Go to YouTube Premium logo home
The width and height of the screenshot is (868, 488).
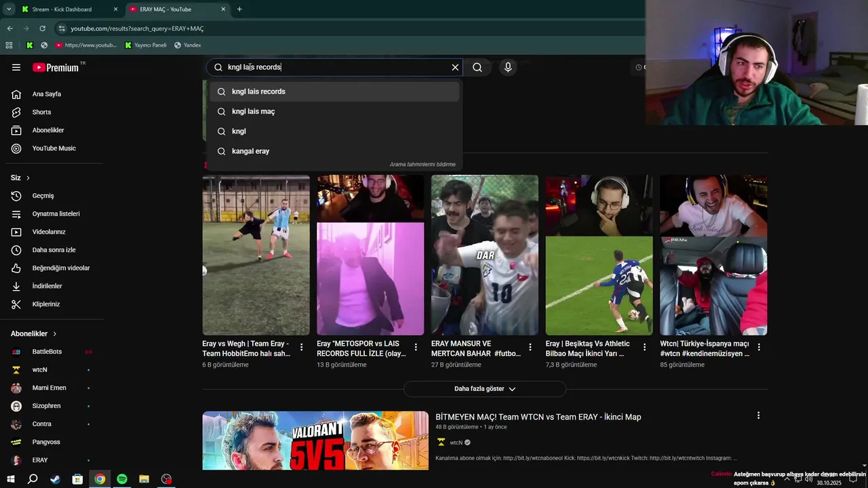(x=56, y=67)
